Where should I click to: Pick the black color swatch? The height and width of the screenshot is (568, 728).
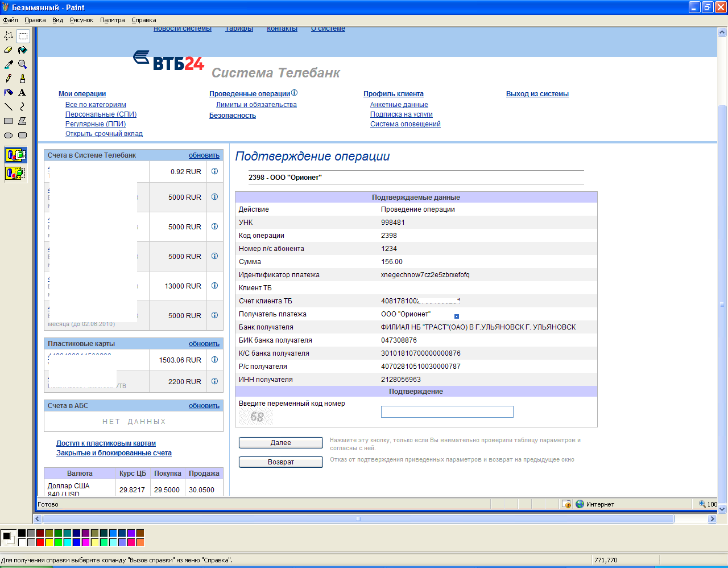coord(22,533)
